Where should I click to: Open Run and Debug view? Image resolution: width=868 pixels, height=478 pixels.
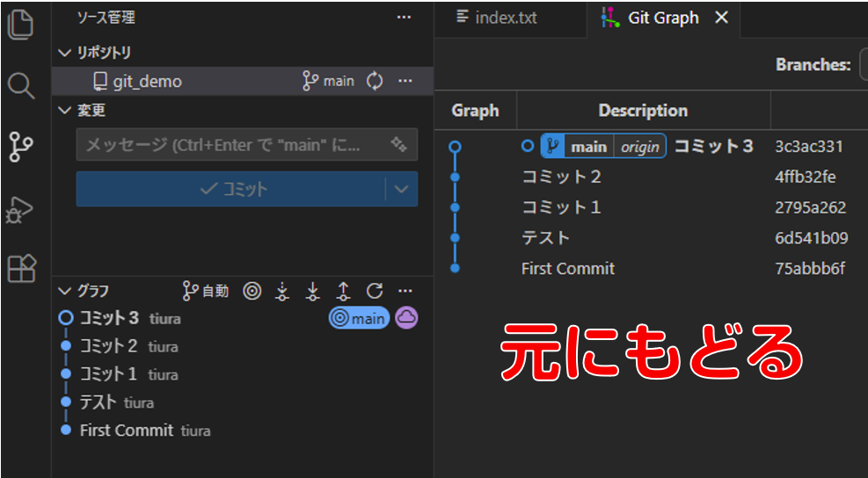click(21, 210)
